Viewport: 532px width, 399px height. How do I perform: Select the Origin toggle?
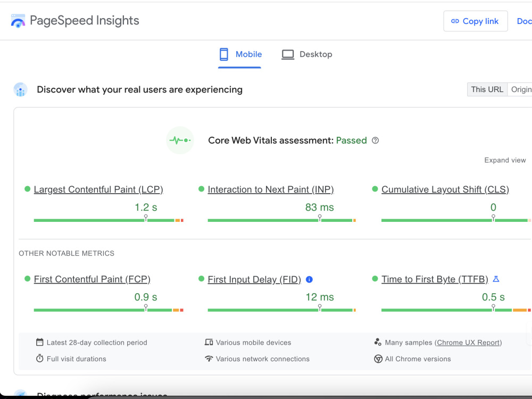click(x=520, y=89)
